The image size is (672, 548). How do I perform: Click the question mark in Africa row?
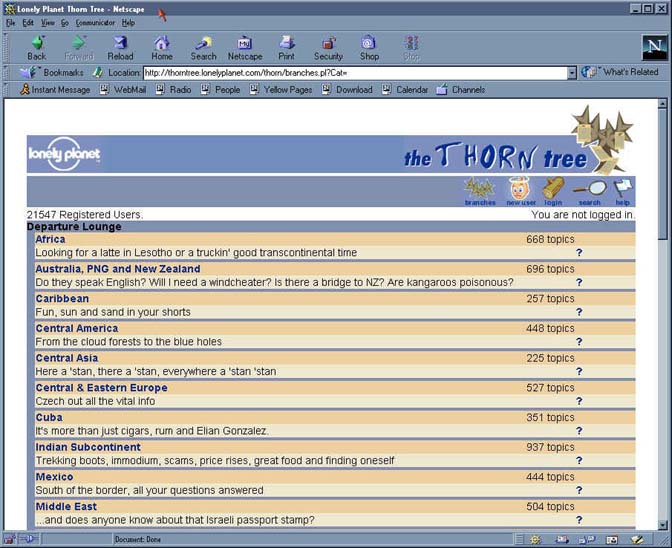point(579,252)
